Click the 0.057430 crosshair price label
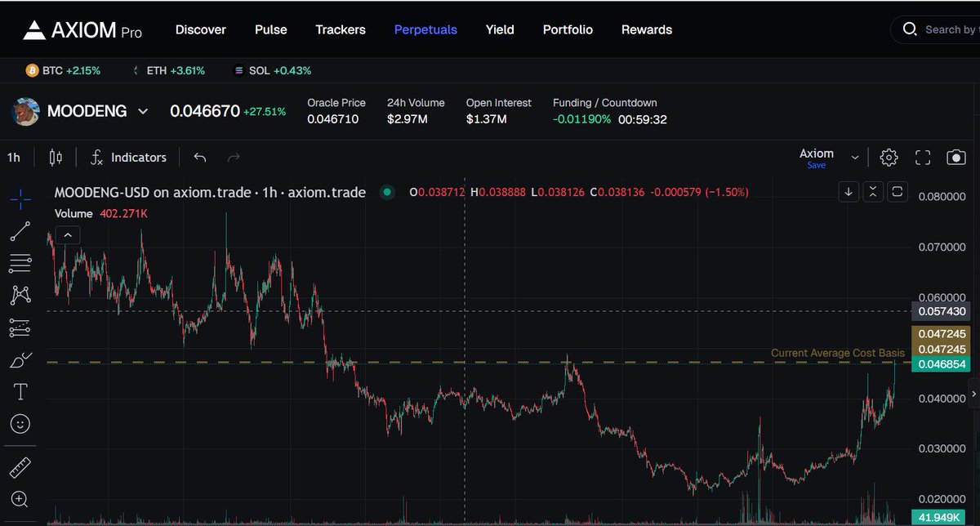 942,312
